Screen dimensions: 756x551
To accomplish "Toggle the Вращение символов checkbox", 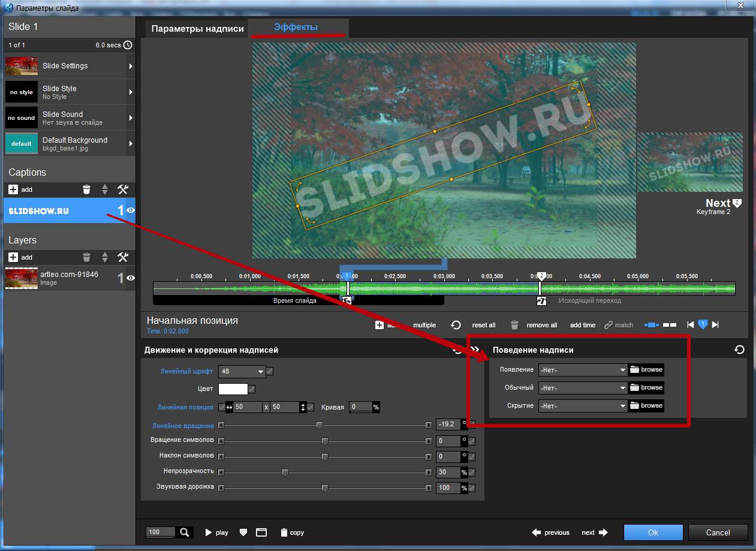I will tap(472, 441).
